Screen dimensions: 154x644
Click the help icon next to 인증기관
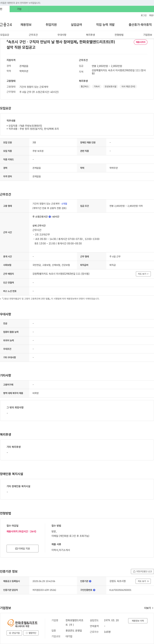pos(90,581)
